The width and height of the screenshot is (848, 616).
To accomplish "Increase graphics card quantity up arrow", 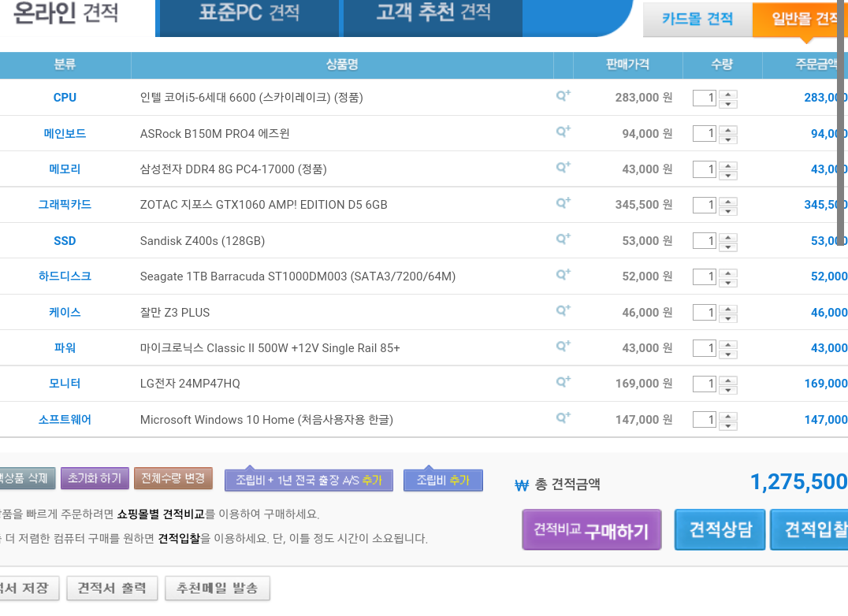I will (728, 201).
